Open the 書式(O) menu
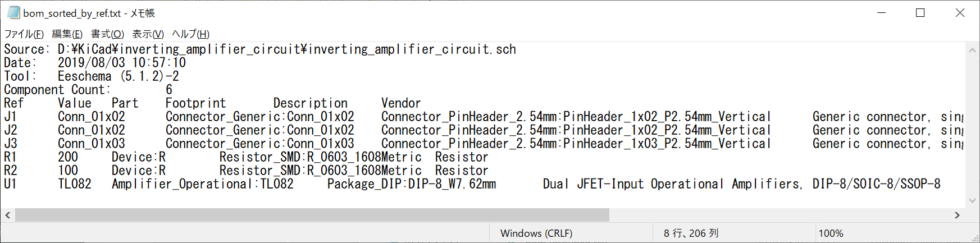The image size is (980, 243). 107,34
